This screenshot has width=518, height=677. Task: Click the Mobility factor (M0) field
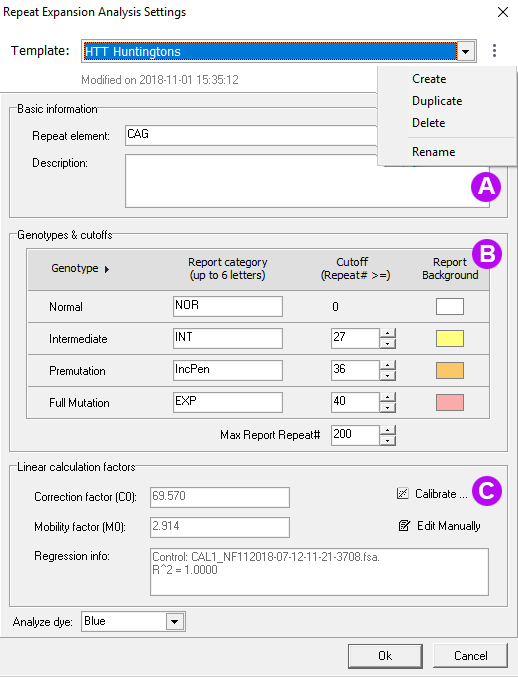click(x=220, y=528)
